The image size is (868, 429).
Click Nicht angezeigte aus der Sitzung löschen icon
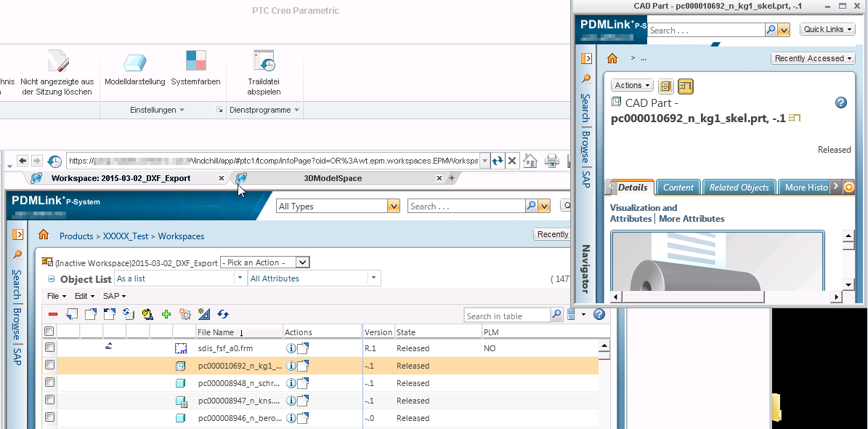click(57, 60)
